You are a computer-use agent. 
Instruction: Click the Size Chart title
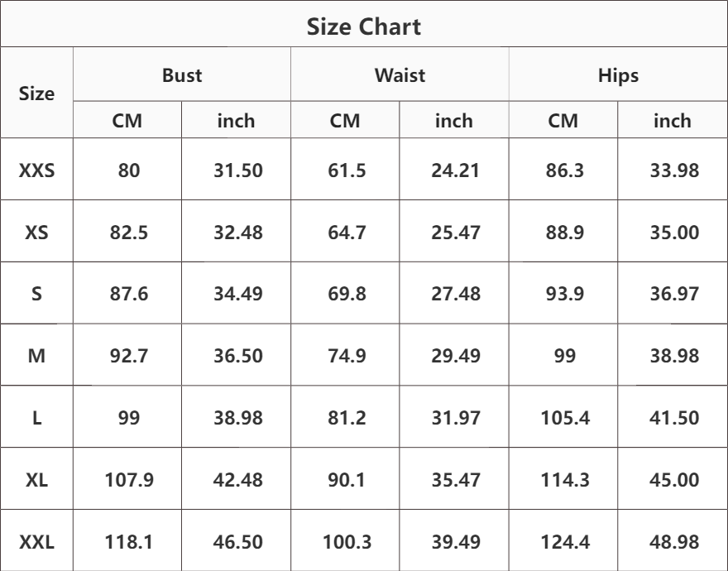point(364,26)
